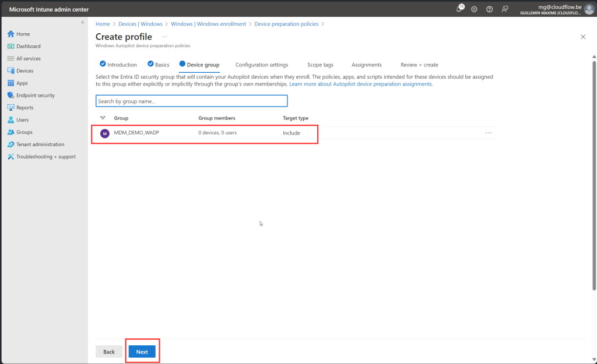Click the MDM_DEMO_WADP group avatar
This screenshot has width=597, height=364.
(105, 133)
